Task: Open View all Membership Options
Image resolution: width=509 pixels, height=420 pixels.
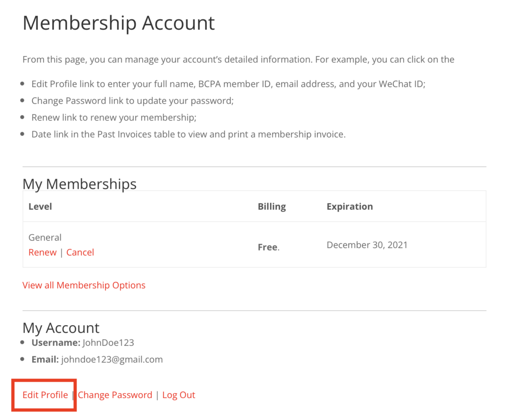Action: coord(84,285)
